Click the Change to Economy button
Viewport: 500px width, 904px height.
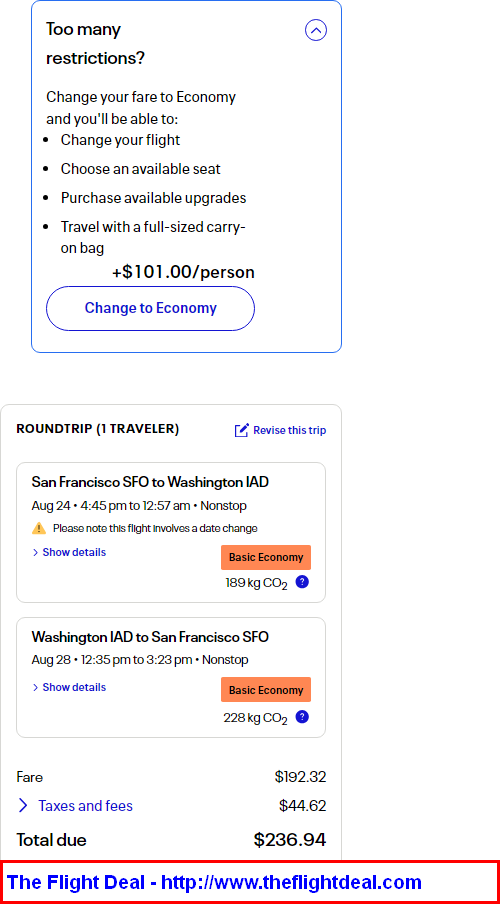(x=150, y=308)
